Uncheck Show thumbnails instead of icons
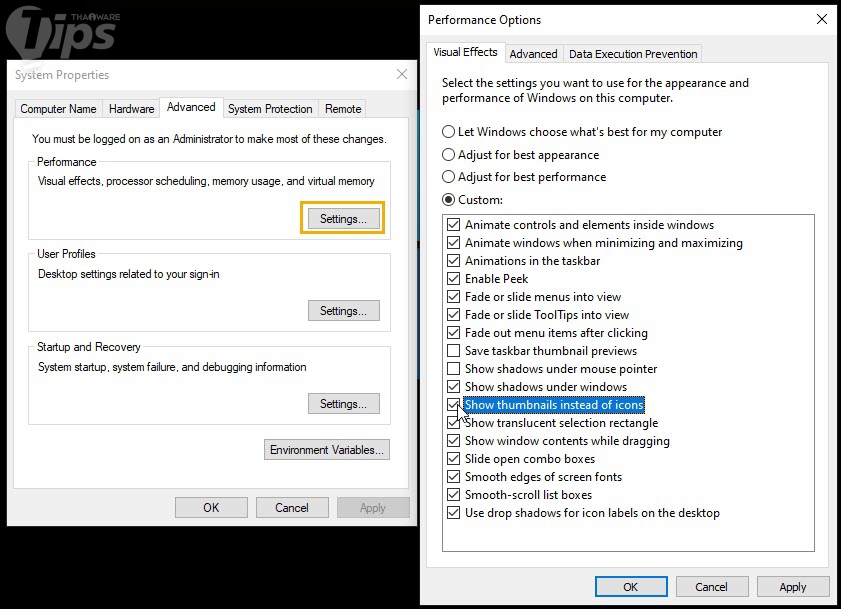841x609 pixels. coord(453,405)
